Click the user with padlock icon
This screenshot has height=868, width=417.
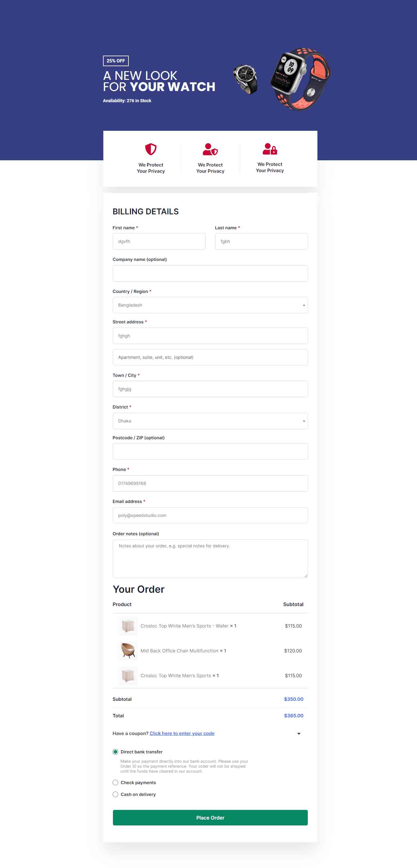[x=270, y=148]
